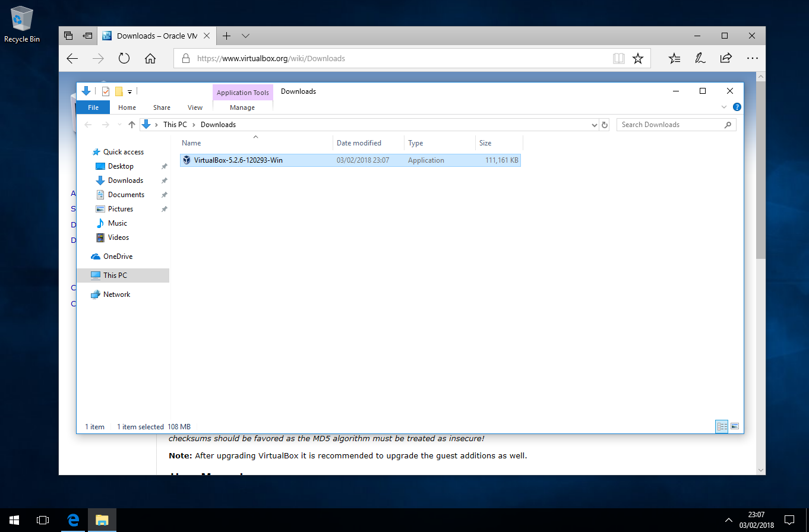Open Edge settings and more menu

point(752,58)
